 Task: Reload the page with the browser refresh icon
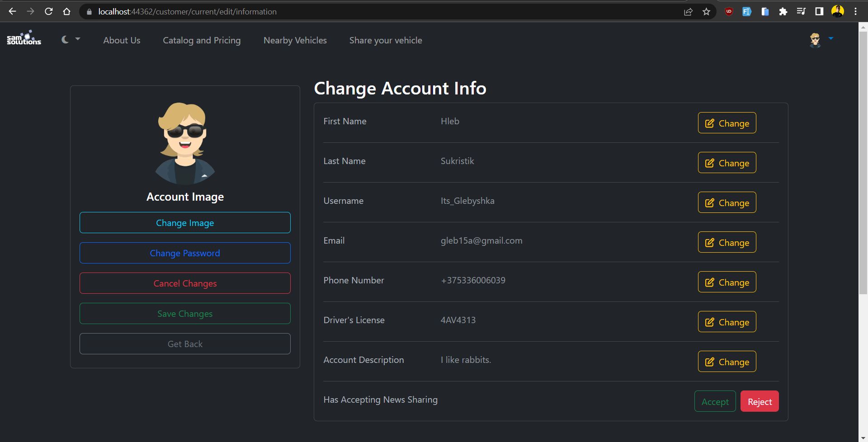pos(49,12)
